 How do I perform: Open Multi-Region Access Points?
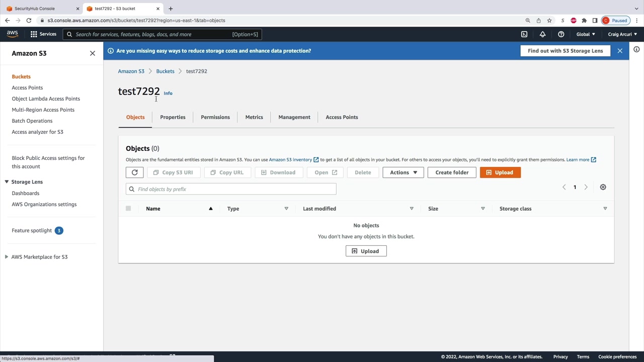pyautogui.click(x=43, y=110)
